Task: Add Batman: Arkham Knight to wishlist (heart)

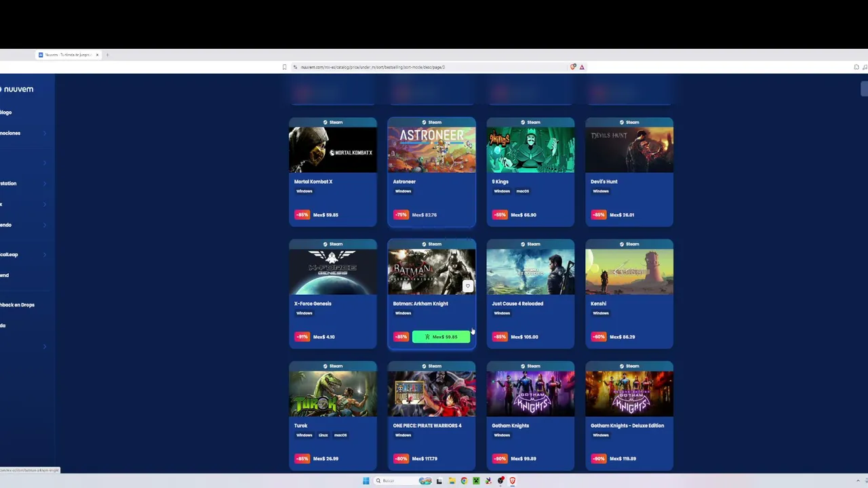Action: (467, 286)
